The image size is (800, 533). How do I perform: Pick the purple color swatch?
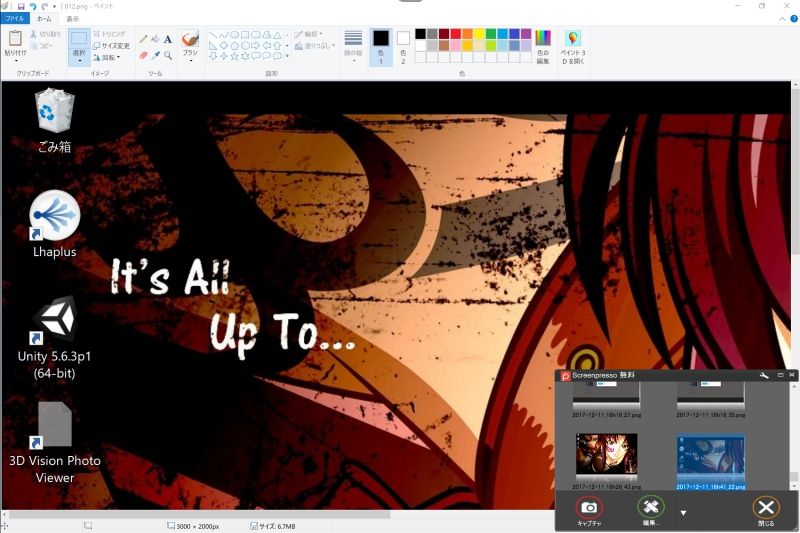coord(526,34)
